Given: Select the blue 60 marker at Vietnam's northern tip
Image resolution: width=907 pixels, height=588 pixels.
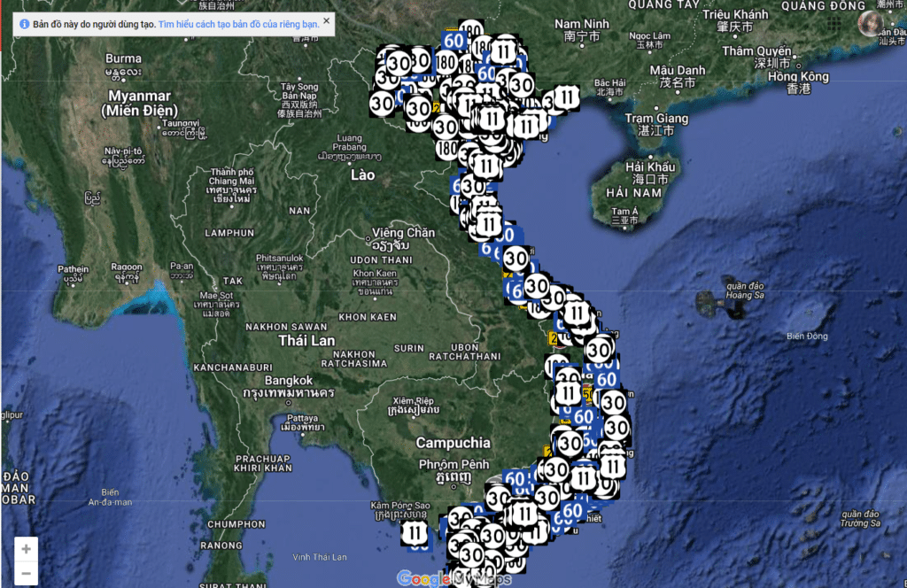Looking at the screenshot, I should pos(455,40).
